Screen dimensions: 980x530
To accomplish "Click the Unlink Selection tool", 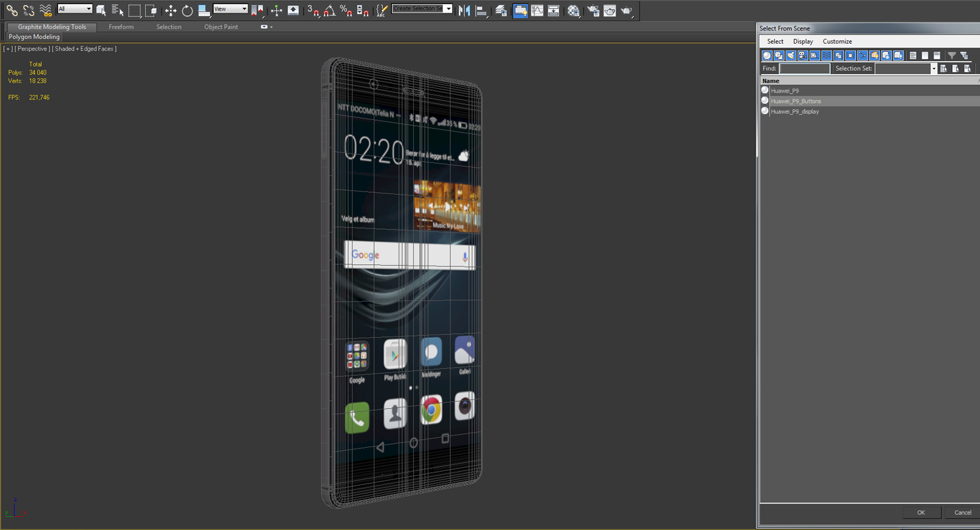I will click(28, 10).
